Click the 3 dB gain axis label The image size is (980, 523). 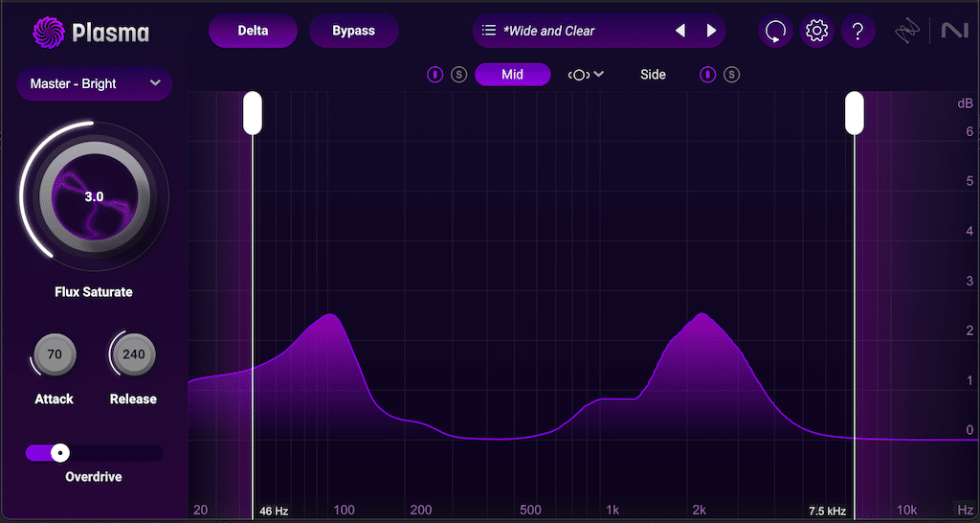click(x=969, y=281)
